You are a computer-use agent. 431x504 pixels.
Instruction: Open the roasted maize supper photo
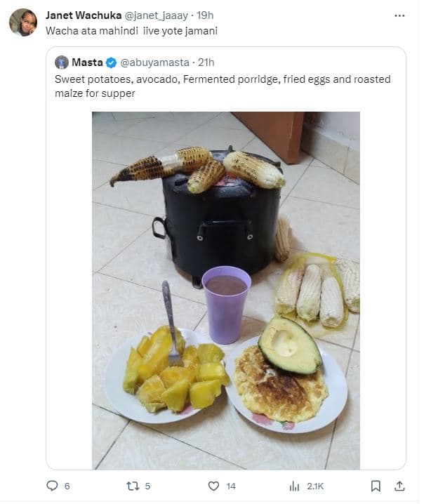pyautogui.click(x=225, y=290)
